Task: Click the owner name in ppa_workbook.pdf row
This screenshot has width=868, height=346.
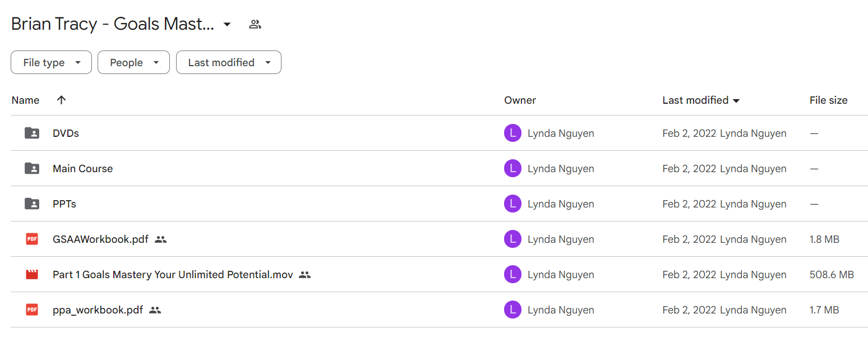Action: pyautogui.click(x=561, y=310)
